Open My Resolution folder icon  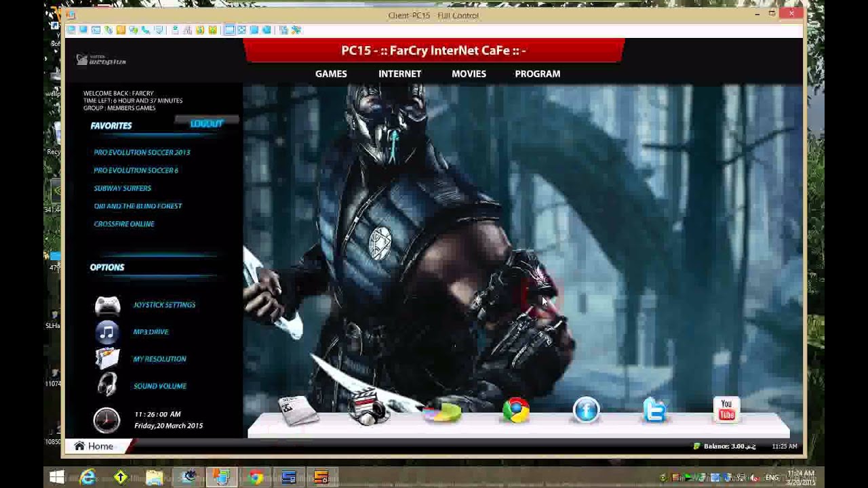[107, 358]
